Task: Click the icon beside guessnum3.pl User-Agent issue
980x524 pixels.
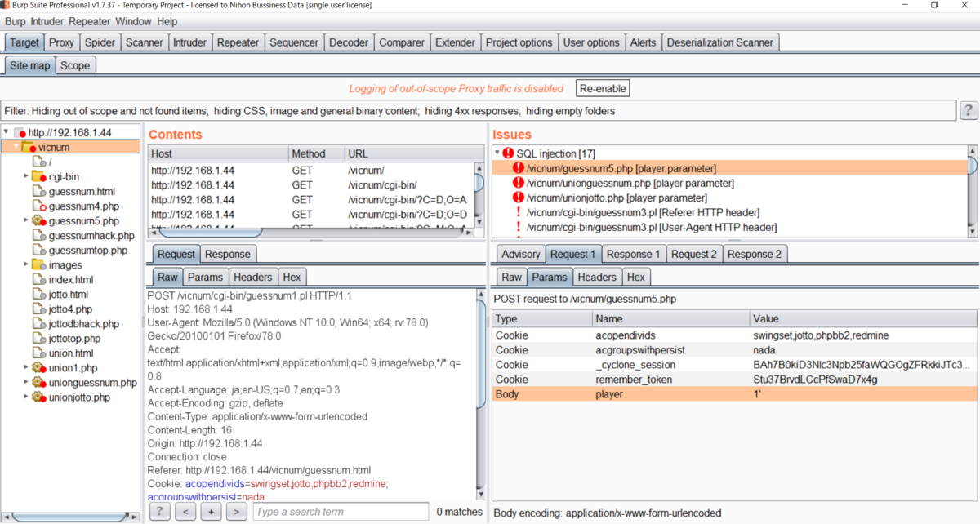Action: coord(519,227)
